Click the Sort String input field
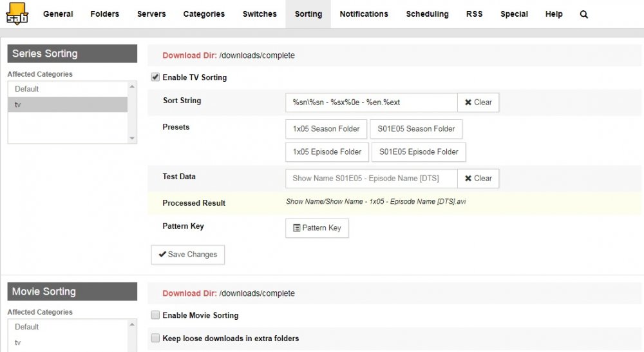 tap(372, 103)
